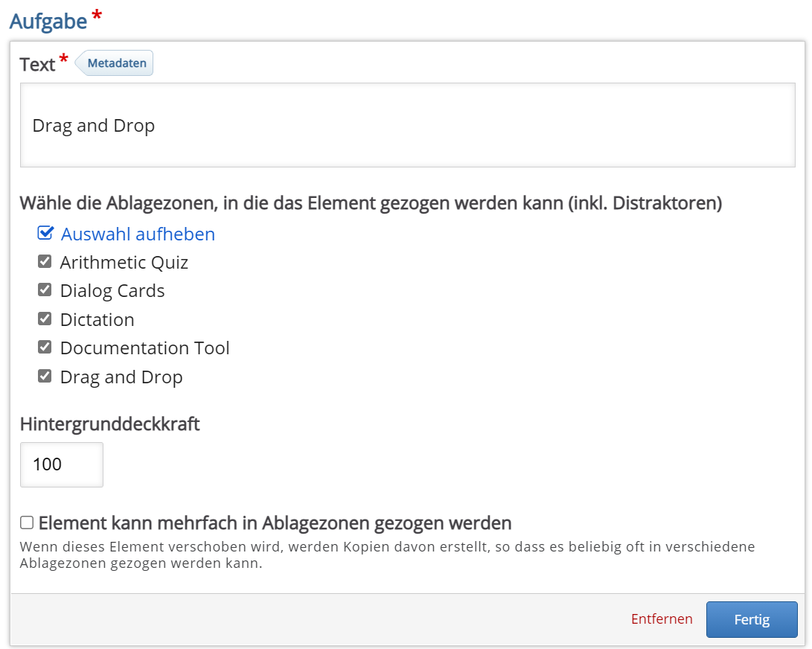
Task: Click the 'Dialog Cards' label text
Action: (112, 291)
